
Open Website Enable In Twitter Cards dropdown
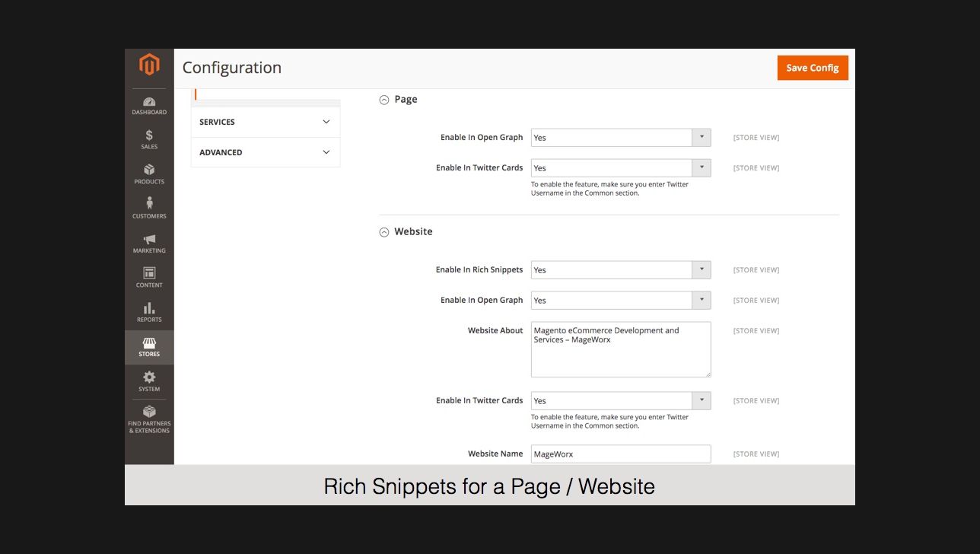point(620,401)
